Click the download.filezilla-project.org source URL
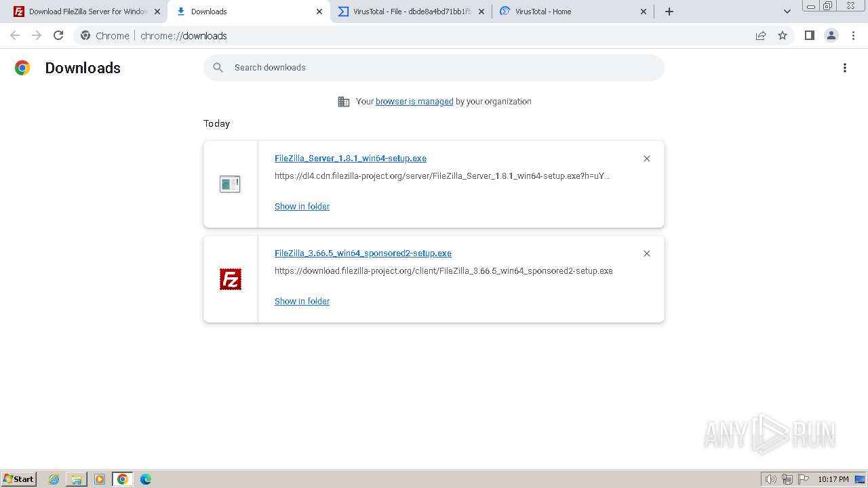The width and height of the screenshot is (868, 488). click(x=443, y=271)
